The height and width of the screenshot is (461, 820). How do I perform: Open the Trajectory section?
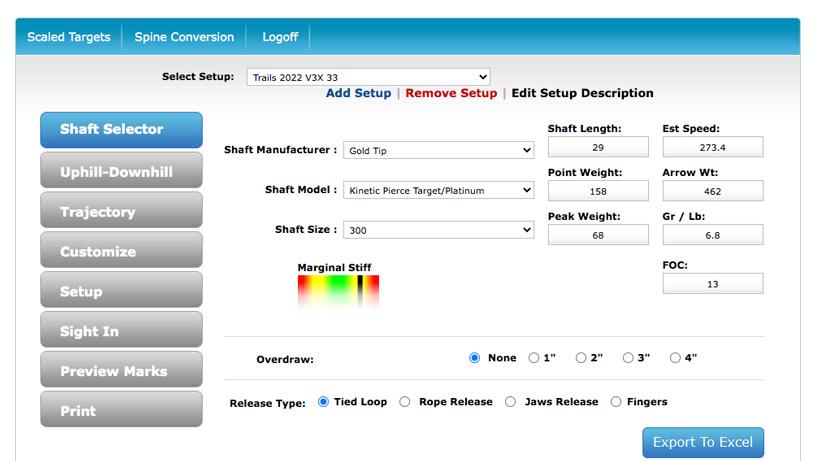click(x=121, y=210)
